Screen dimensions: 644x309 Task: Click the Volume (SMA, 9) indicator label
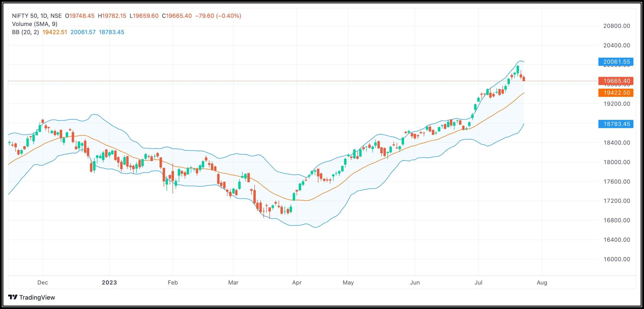pos(35,24)
